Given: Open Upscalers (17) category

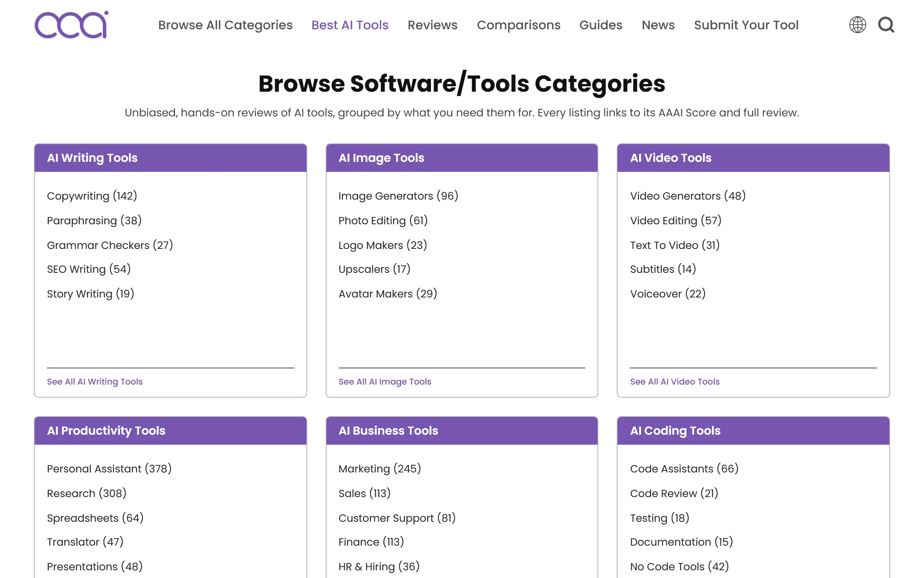Looking at the screenshot, I should pyautogui.click(x=374, y=269).
